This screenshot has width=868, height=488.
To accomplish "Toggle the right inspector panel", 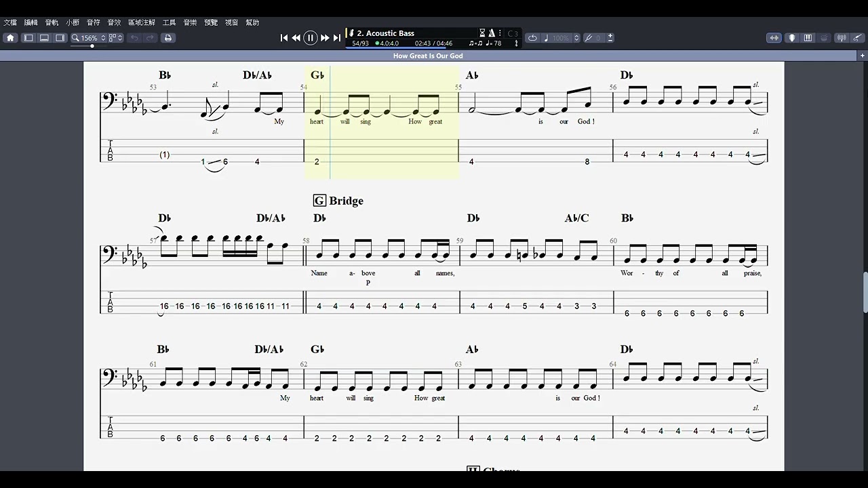I will click(60, 38).
